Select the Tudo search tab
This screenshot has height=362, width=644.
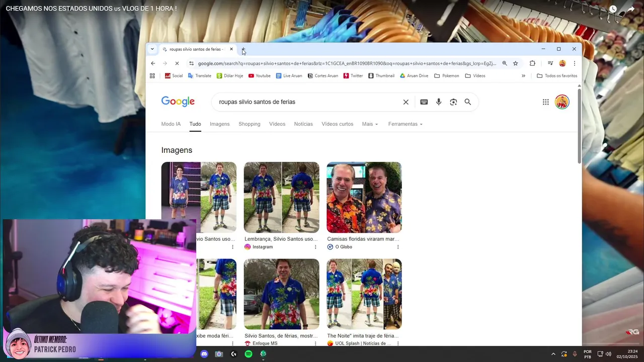[x=195, y=124]
